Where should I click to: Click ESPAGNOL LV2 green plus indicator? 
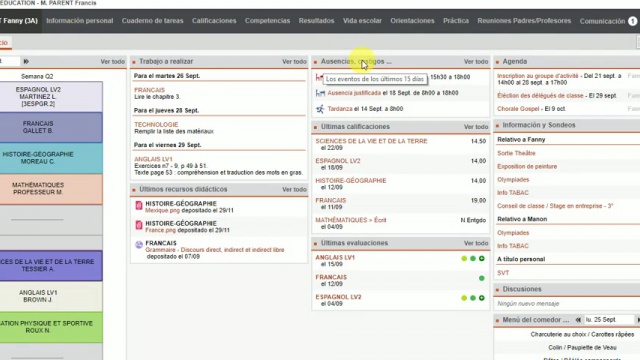482,298
